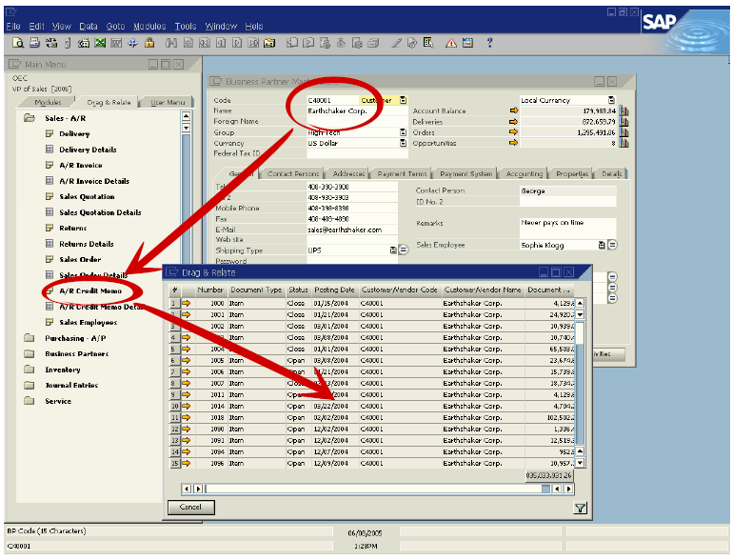Collapse the Sales - A/R folder
Screen dimensions: 733x560
click(x=30, y=118)
